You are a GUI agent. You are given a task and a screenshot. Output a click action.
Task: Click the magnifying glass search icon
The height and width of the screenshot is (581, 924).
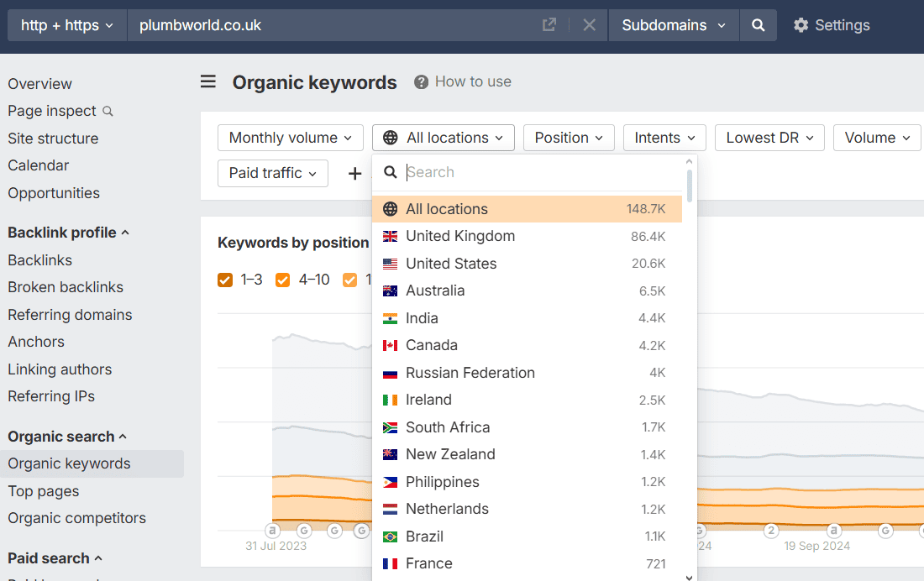pyautogui.click(x=759, y=25)
